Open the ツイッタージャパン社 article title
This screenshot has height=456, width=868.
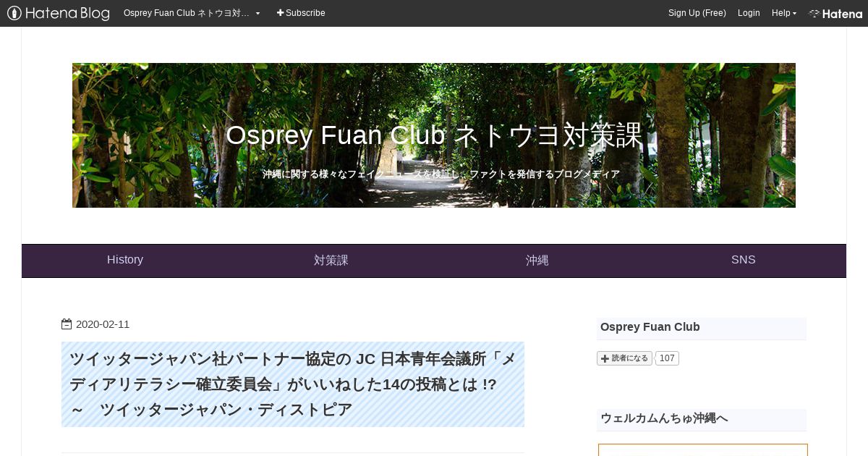click(293, 384)
